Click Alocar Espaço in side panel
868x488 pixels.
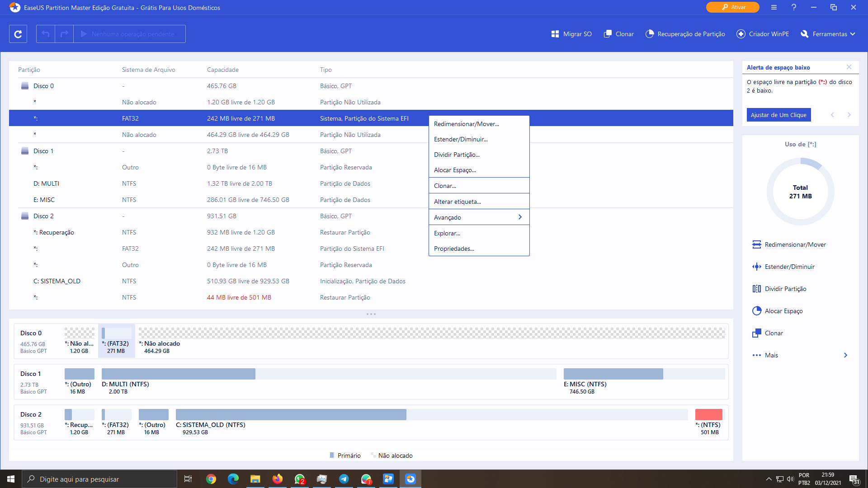click(x=778, y=311)
